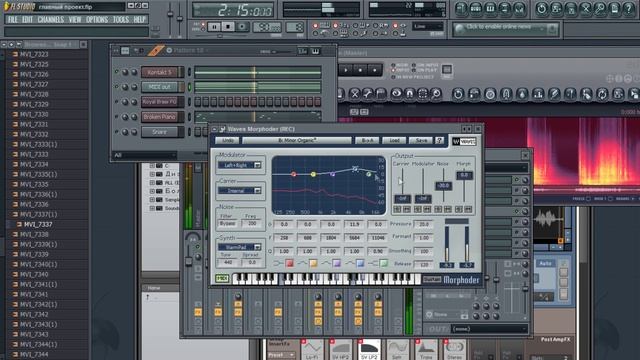Click the Edison eye view icon
The height and width of the screenshot is (360, 640).
tap(396, 94)
